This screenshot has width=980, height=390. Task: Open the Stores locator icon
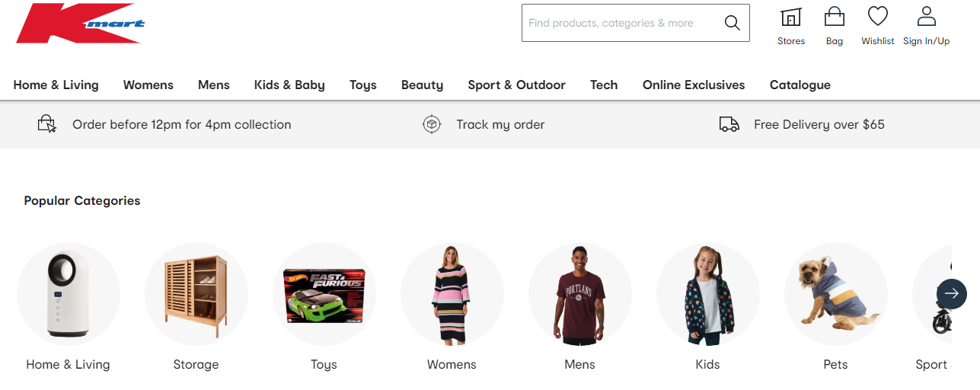coord(791,18)
